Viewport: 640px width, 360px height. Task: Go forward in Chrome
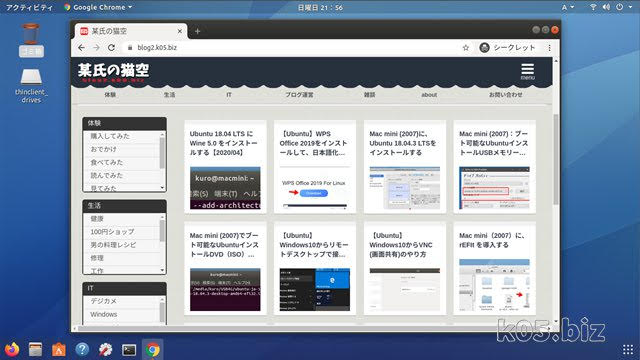click(96, 48)
